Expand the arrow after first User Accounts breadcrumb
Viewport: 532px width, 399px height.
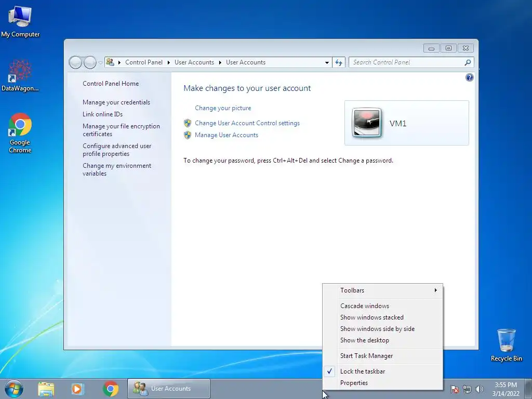pos(220,62)
